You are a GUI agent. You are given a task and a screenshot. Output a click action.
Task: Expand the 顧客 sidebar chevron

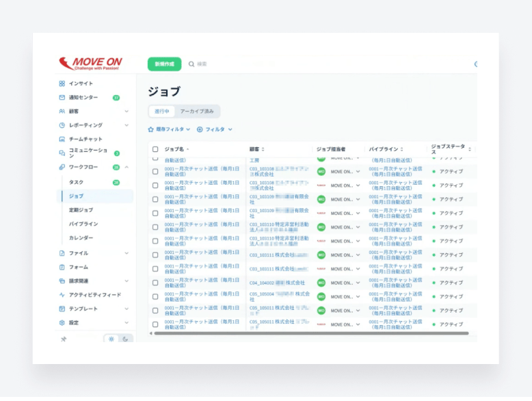click(x=127, y=112)
